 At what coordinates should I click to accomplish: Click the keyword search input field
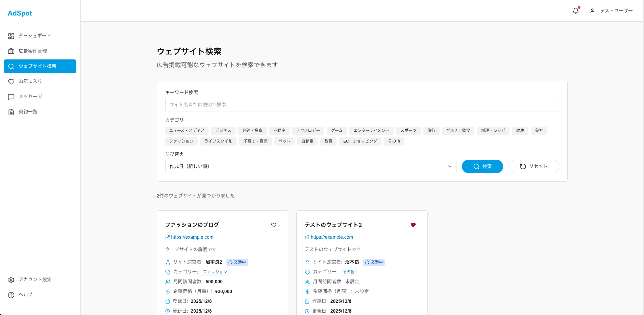click(x=362, y=105)
